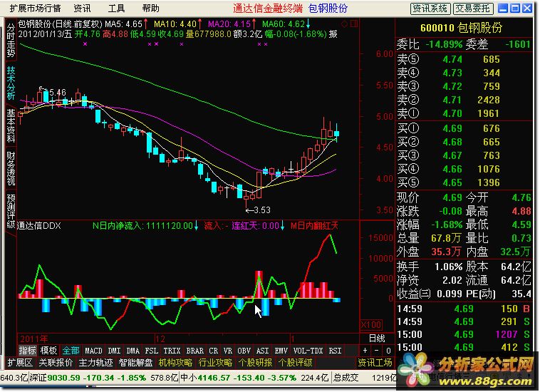Maximize the 通达信 window
Screen dimensions: 540x392
click(515, 9)
